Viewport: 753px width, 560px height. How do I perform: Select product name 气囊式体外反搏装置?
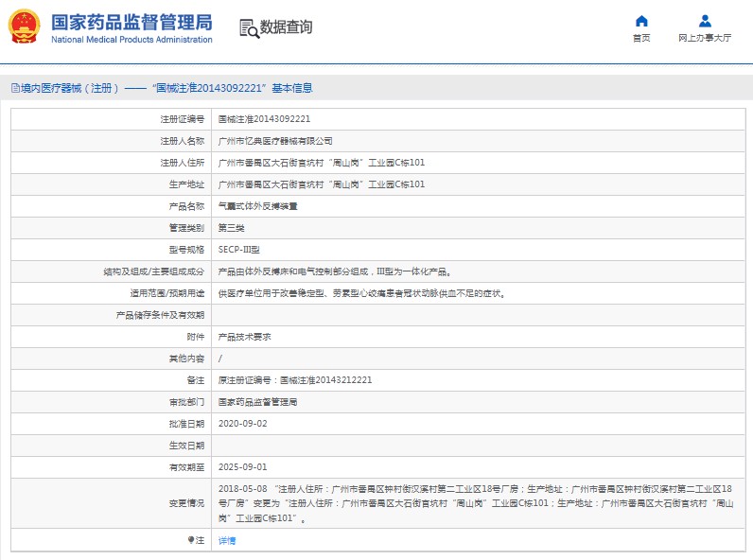[x=258, y=206]
